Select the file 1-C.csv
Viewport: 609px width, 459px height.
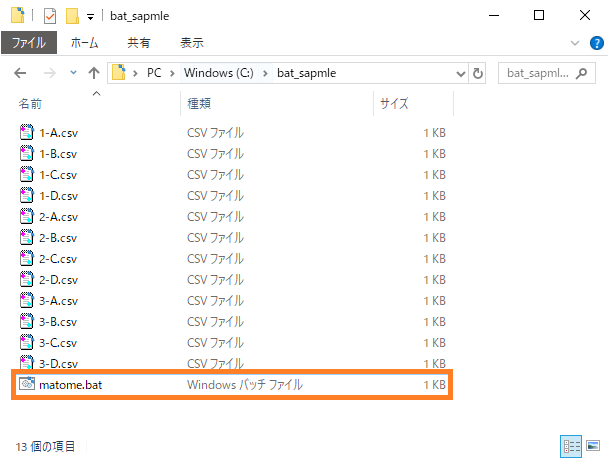(x=58, y=175)
